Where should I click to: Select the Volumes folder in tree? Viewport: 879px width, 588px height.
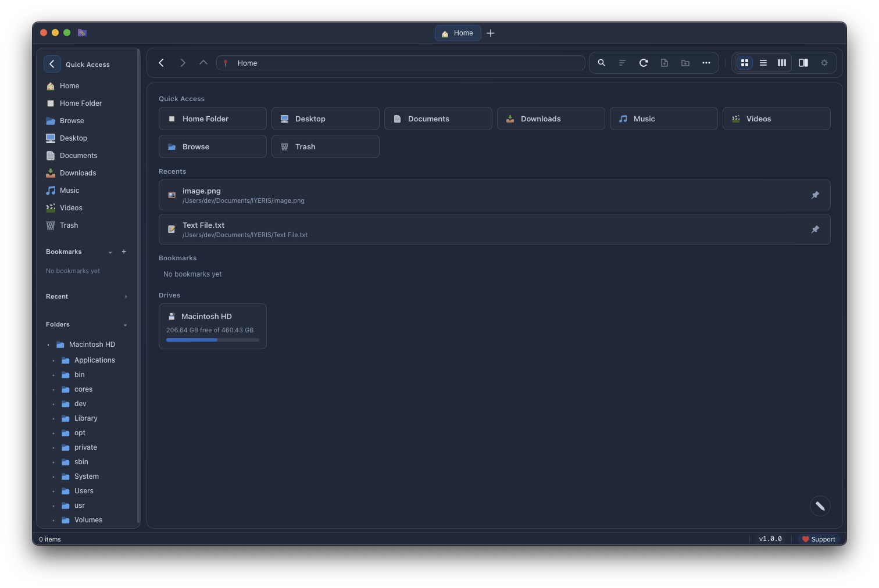tap(88, 520)
